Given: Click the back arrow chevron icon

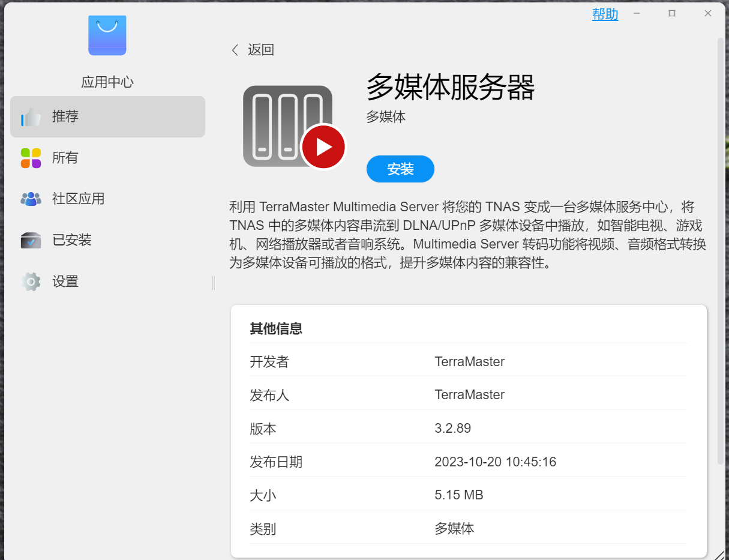Looking at the screenshot, I should click(x=235, y=50).
